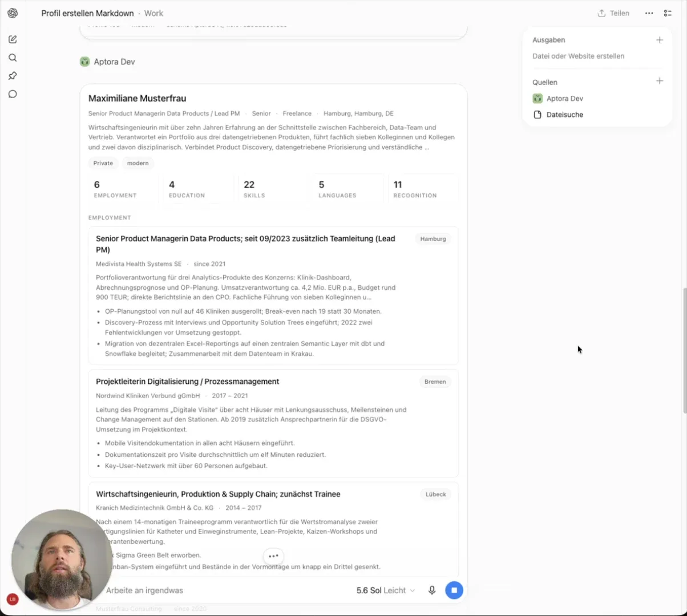Screen dimensions: 687x616
Task: Click Hamburg, Hamburg, DE location text
Action: (x=358, y=114)
